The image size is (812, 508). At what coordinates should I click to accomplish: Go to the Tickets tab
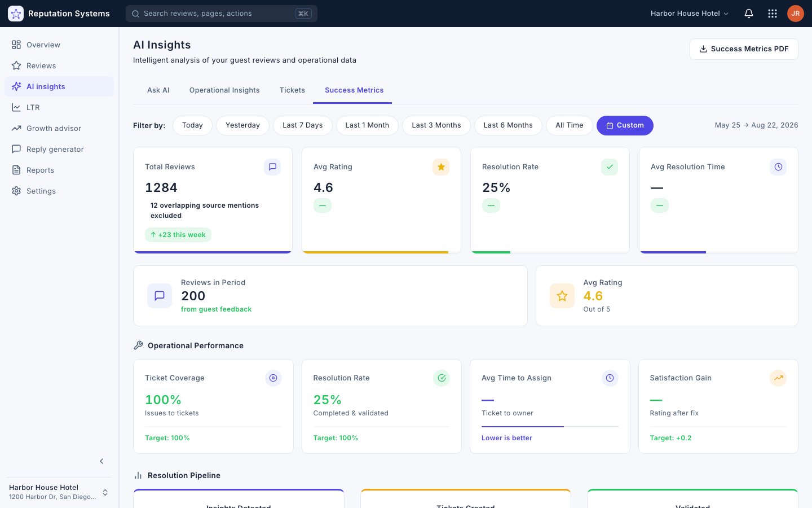(292, 90)
